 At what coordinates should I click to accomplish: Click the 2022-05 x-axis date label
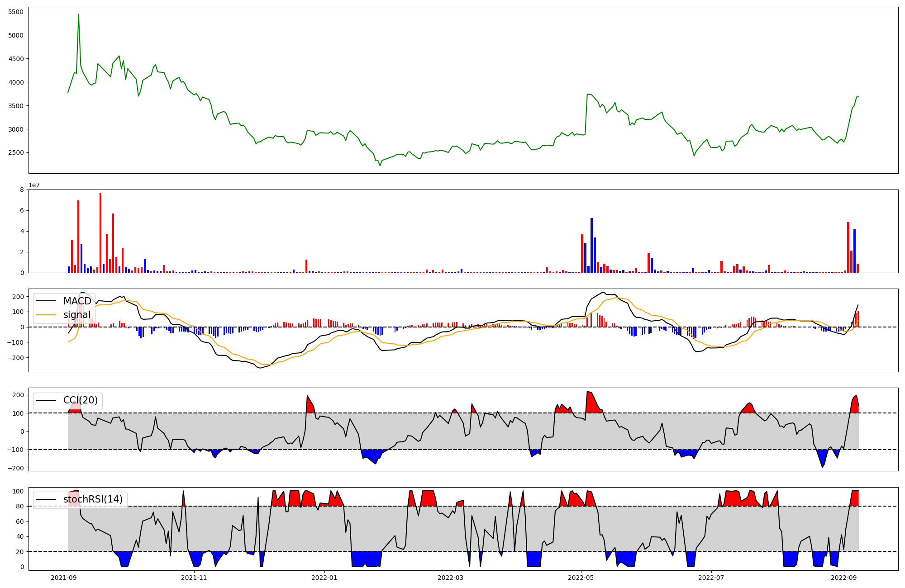tap(581, 578)
